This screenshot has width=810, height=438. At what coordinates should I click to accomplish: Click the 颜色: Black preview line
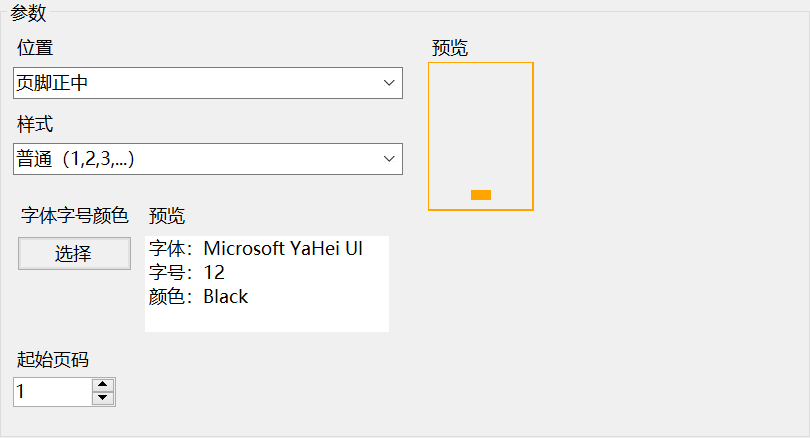click(198, 296)
